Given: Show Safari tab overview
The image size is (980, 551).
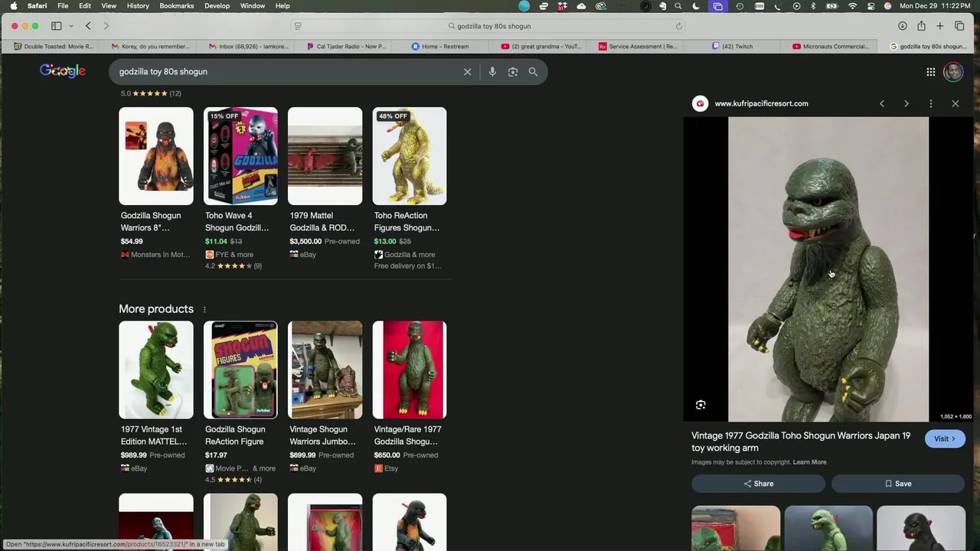Looking at the screenshot, I should [959, 26].
